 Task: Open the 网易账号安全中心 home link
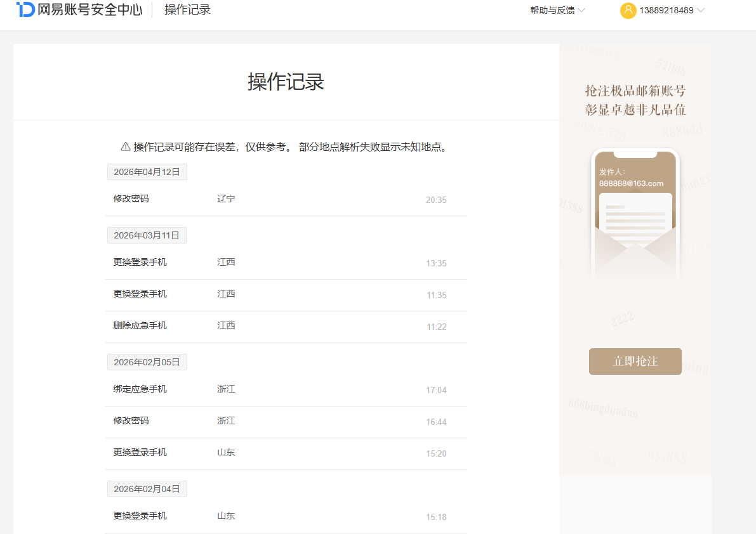(79, 9)
